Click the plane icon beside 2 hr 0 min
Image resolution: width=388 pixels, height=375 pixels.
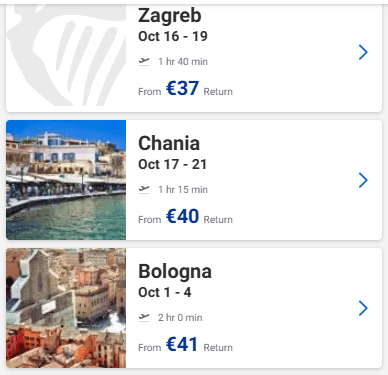pos(144,317)
